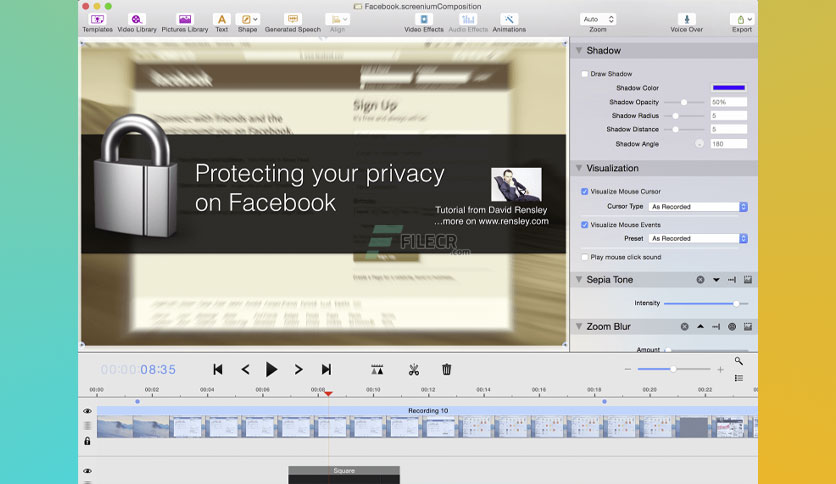Click the timeline zoom in plus

click(x=720, y=369)
